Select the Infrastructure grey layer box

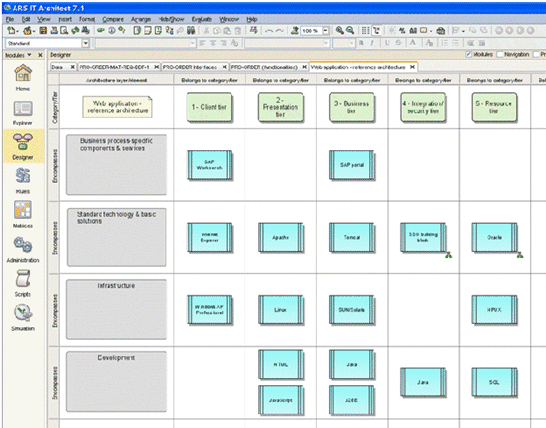click(116, 309)
